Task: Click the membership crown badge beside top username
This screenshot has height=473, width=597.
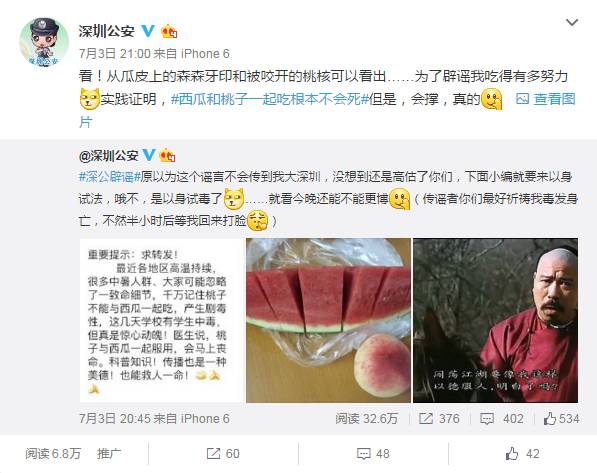Action: click(x=169, y=31)
